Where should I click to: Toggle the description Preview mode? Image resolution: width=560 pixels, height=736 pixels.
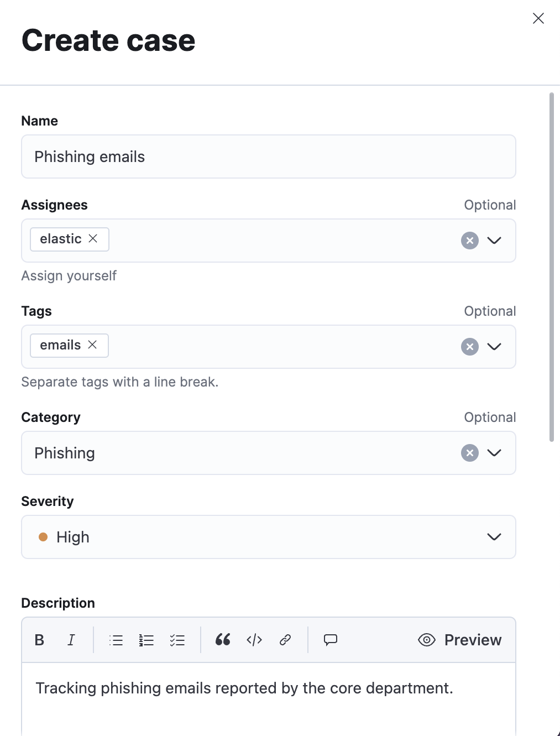click(460, 640)
